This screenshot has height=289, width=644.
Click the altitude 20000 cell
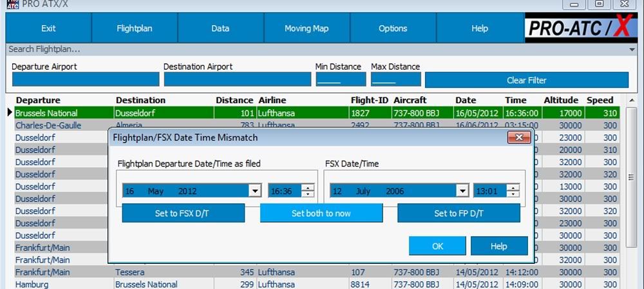[x=563, y=150]
